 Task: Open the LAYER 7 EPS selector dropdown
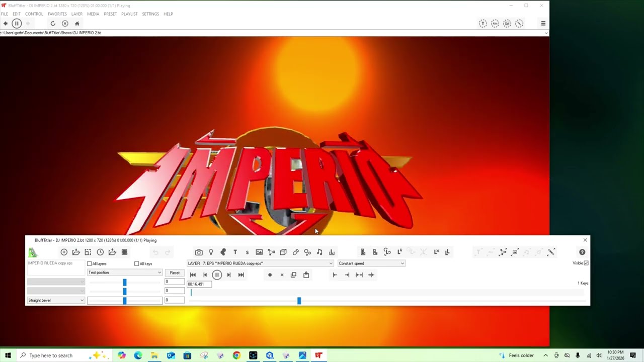pos(260,263)
